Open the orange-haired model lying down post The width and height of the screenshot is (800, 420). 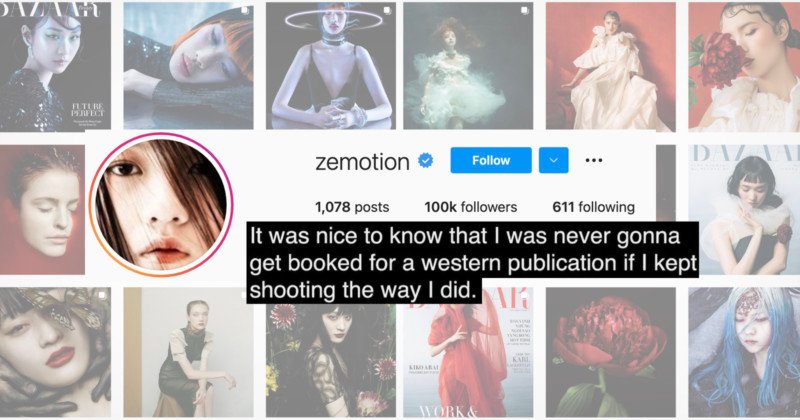click(x=188, y=66)
